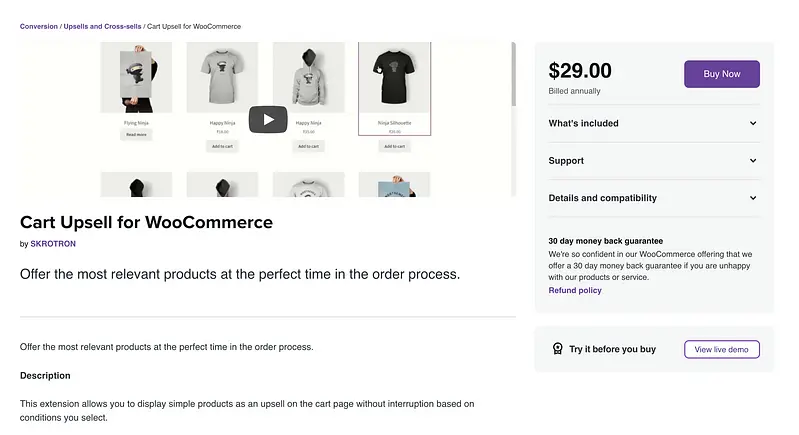Click the grey Happy Ninja hoodie image
This screenshot has height=435, width=799.
click(x=308, y=78)
